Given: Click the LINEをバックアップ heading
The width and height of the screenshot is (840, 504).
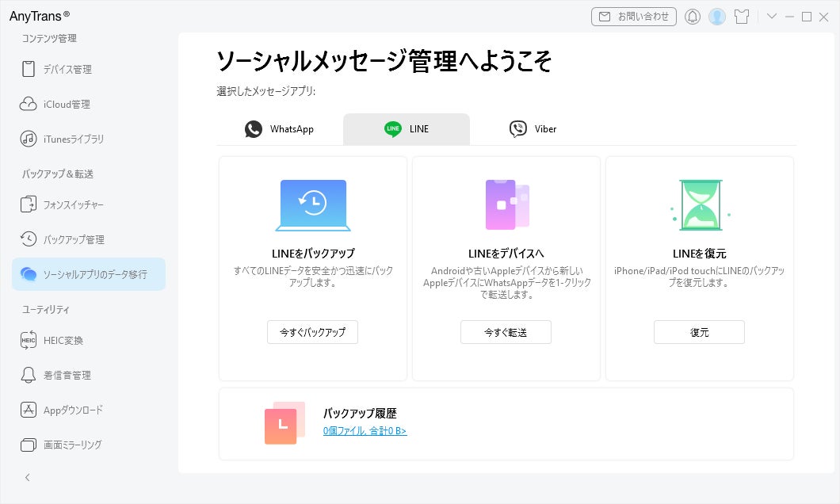Looking at the screenshot, I should coord(313,254).
